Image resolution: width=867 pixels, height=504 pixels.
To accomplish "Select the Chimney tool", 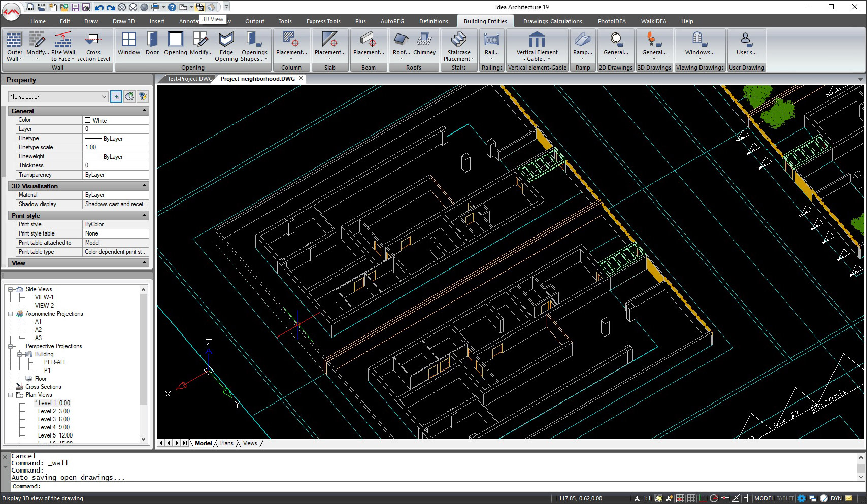I will pyautogui.click(x=424, y=44).
